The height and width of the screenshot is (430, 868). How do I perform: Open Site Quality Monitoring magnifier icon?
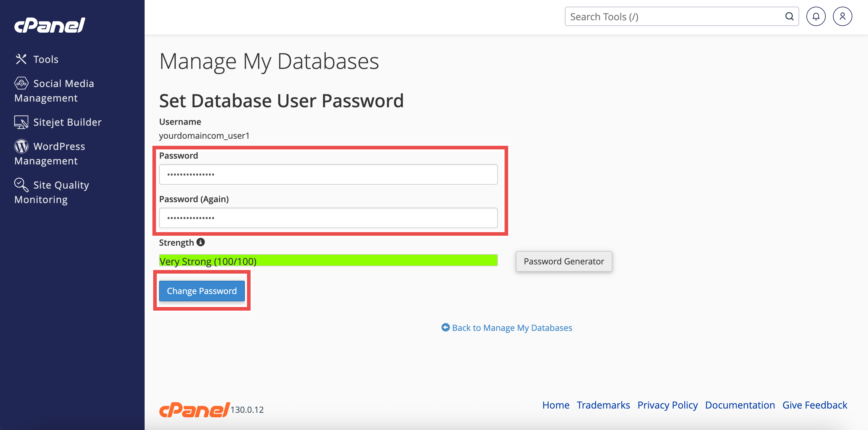pyautogui.click(x=21, y=185)
